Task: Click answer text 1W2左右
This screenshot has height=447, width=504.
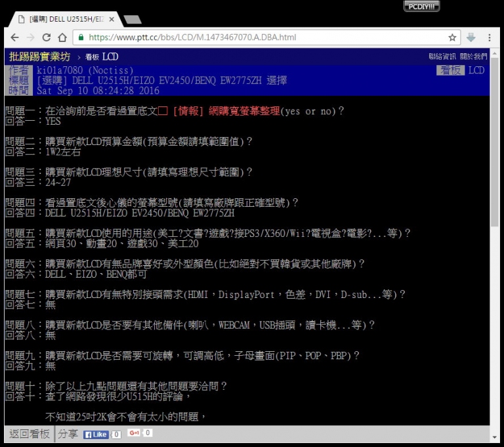Action: 63,152
